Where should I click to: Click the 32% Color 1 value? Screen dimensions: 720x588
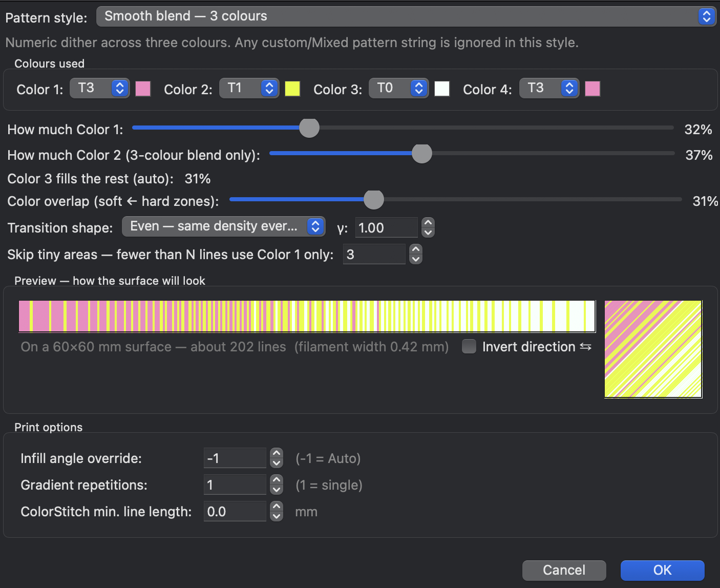pos(698,130)
